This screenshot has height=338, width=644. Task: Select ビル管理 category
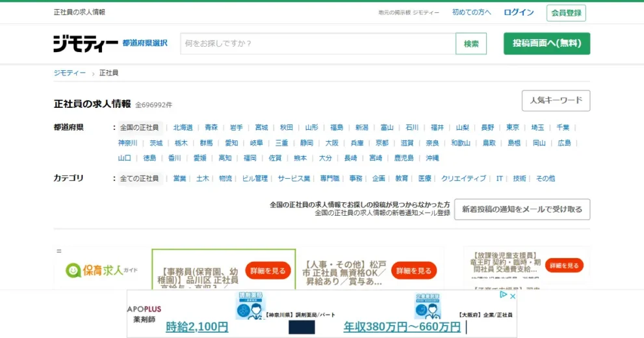255,179
